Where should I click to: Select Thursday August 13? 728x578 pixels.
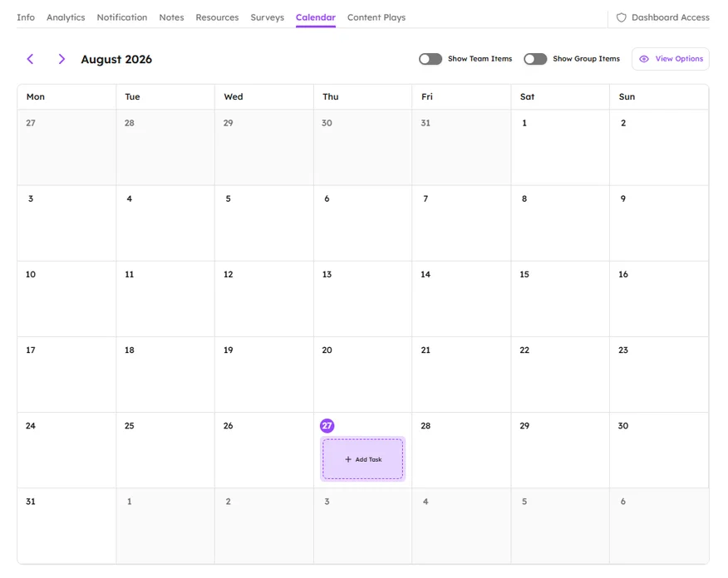click(362, 299)
